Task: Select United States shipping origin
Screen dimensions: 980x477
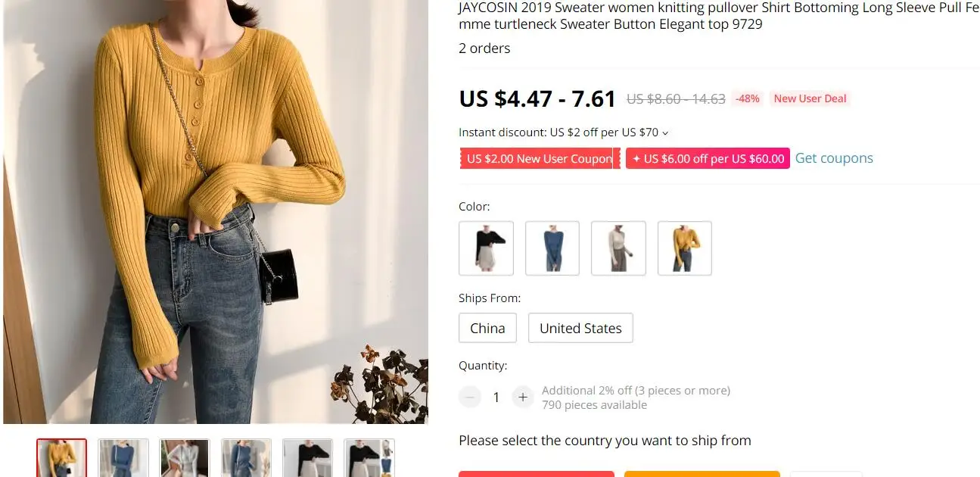Action: point(580,328)
